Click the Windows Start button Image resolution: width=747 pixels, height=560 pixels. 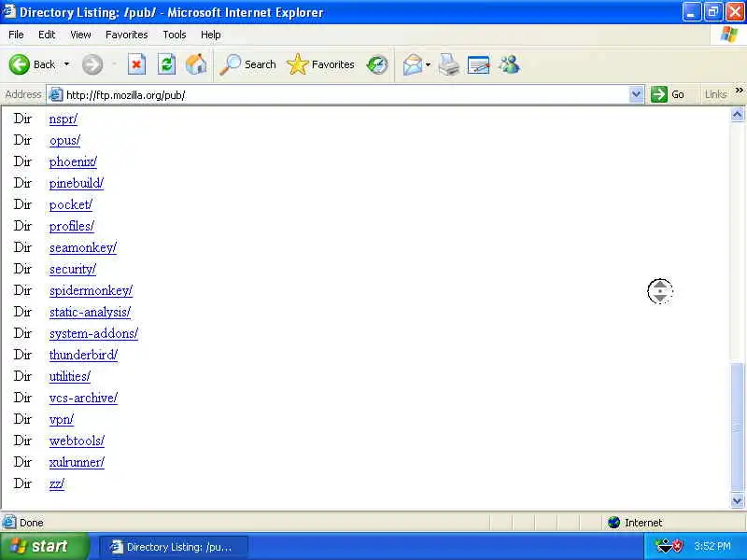44,546
